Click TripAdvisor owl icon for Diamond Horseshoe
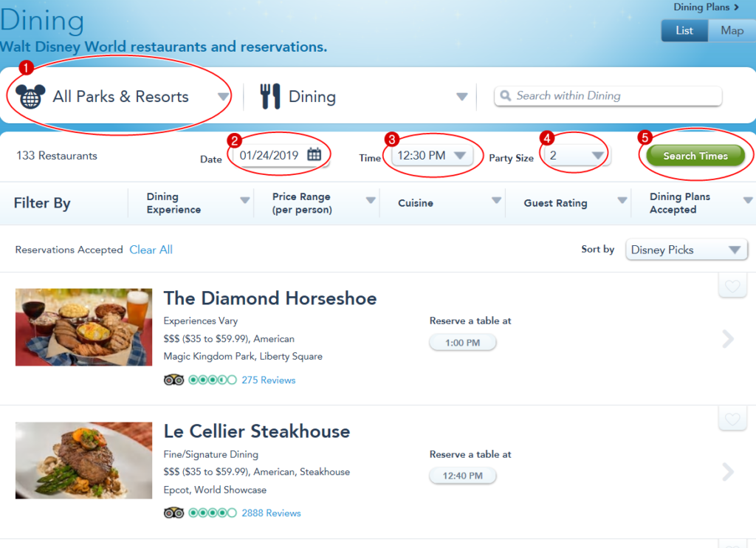The width and height of the screenshot is (756, 548). coord(173,380)
